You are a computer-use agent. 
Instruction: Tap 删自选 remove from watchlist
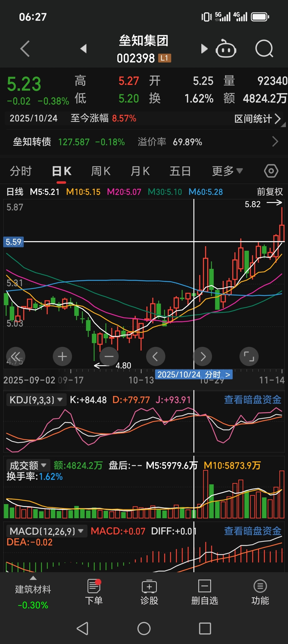click(205, 592)
